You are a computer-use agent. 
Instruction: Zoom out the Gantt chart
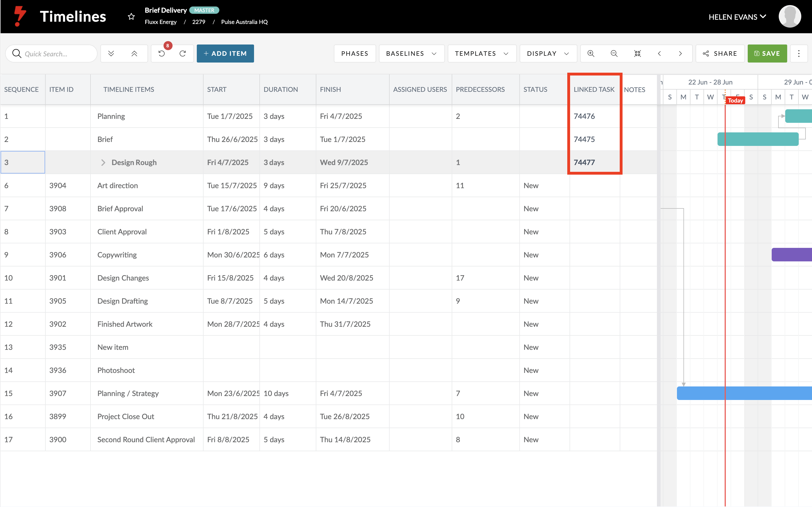point(614,54)
